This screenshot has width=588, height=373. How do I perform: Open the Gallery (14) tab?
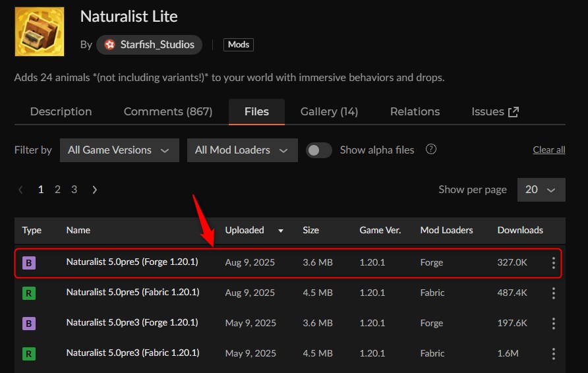coord(329,112)
